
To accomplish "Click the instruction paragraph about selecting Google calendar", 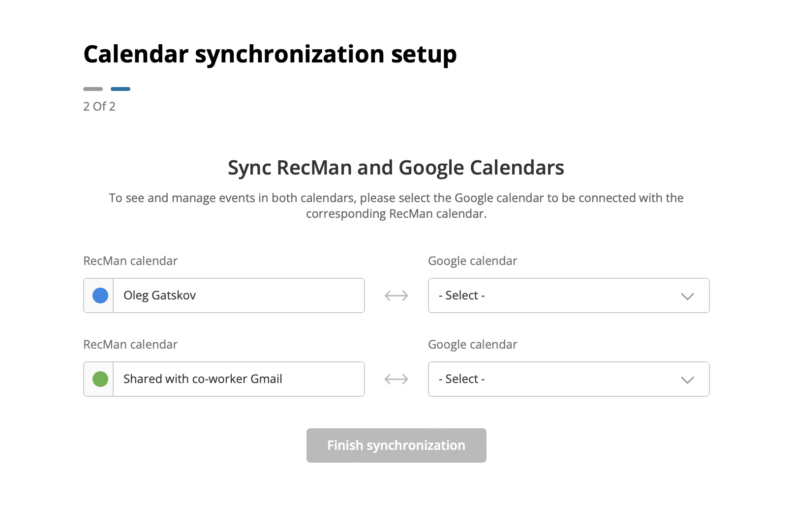I will pyautogui.click(x=396, y=206).
